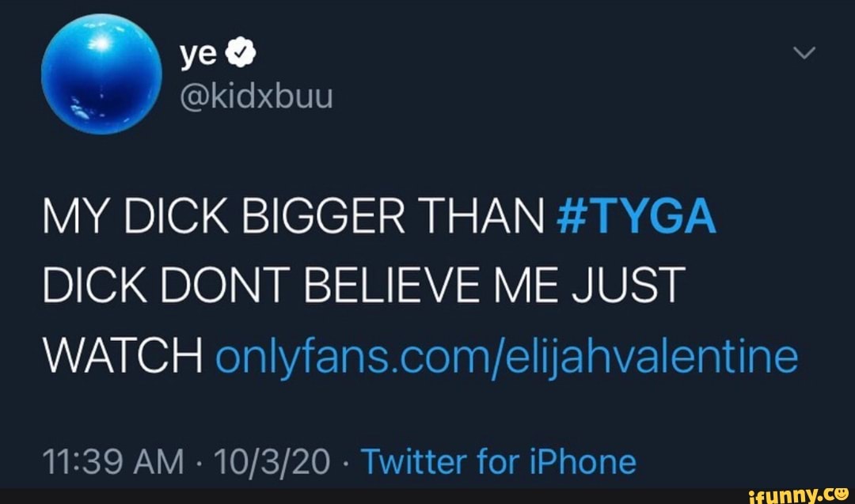The width and height of the screenshot is (855, 504).
Task: Click the word "WATCH" in the tweet
Action: click(123, 356)
